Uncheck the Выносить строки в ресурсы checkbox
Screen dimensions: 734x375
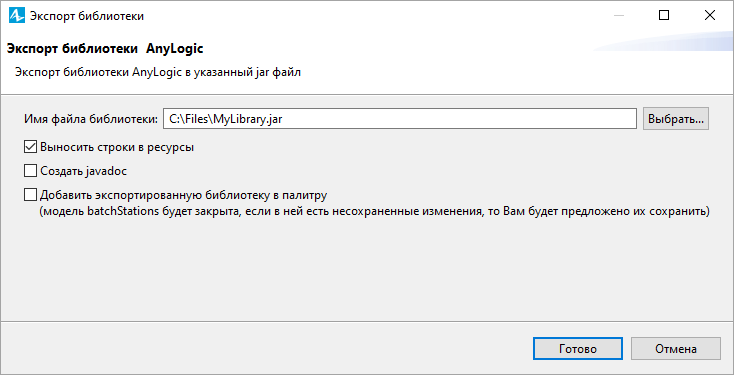(30, 147)
